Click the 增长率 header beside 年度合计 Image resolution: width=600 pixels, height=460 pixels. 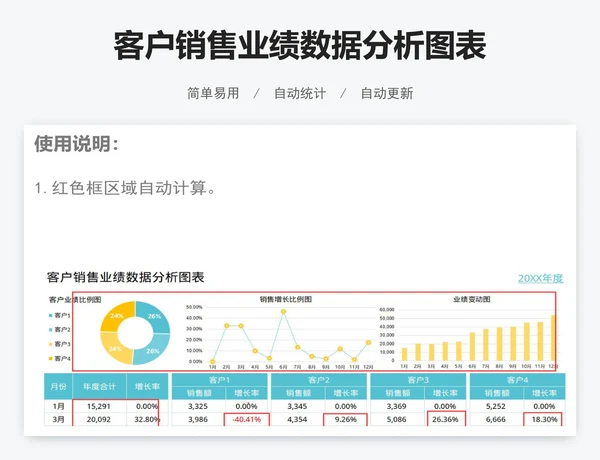coord(147,387)
